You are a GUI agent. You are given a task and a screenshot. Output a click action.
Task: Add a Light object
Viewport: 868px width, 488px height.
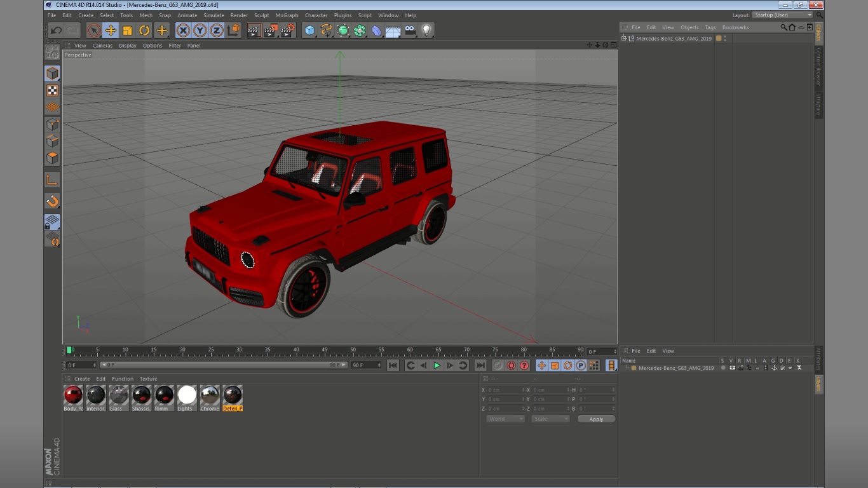(427, 30)
